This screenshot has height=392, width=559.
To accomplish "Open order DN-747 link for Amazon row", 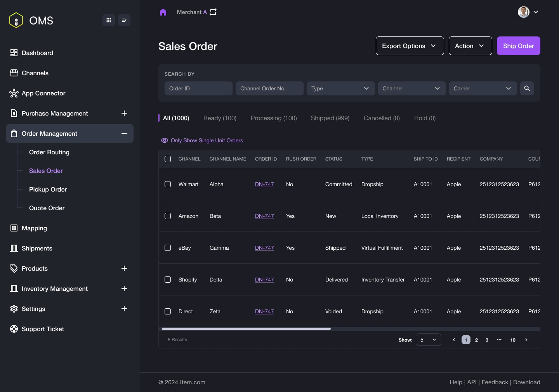I will point(264,216).
